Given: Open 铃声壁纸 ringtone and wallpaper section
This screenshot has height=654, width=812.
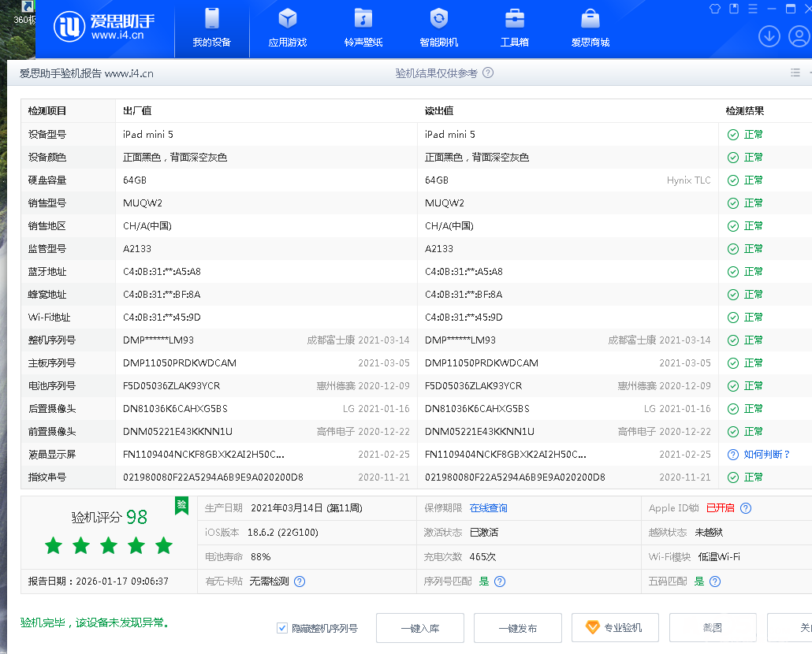Looking at the screenshot, I should [x=363, y=28].
